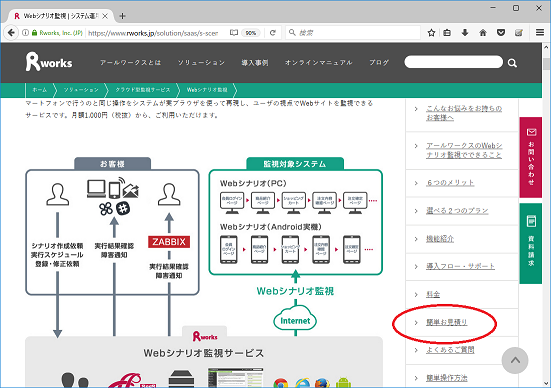Viewport: 551px width, 388px height.
Task: Click 料金 sidebar link
Action: [433, 294]
